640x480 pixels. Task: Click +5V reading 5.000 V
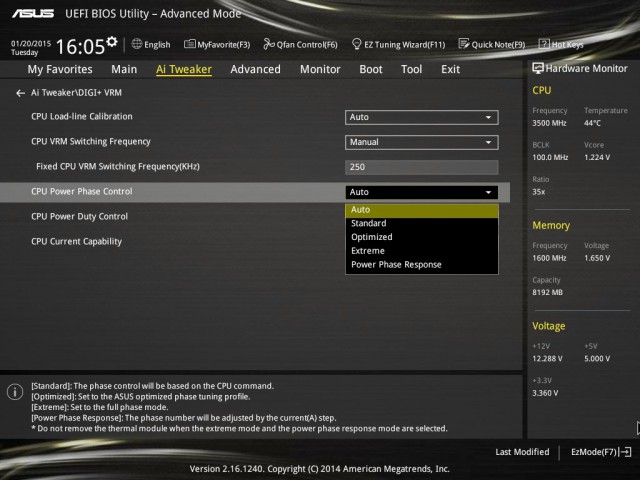pos(597,358)
